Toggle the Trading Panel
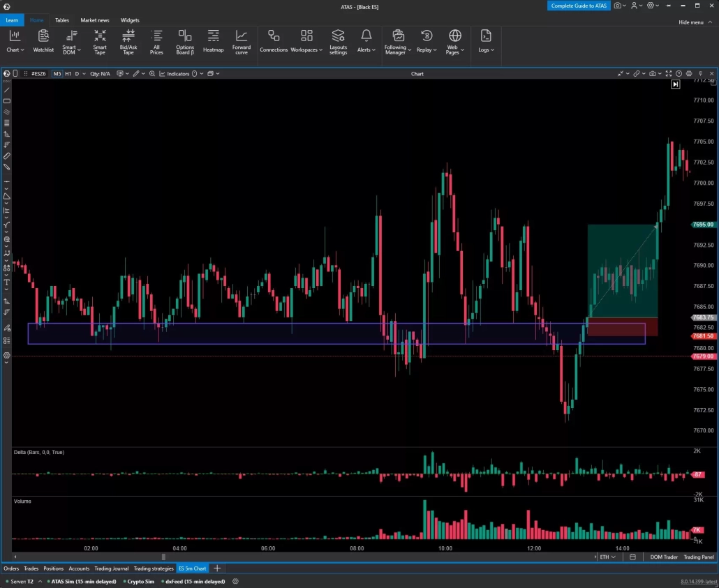 [x=698, y=557]
